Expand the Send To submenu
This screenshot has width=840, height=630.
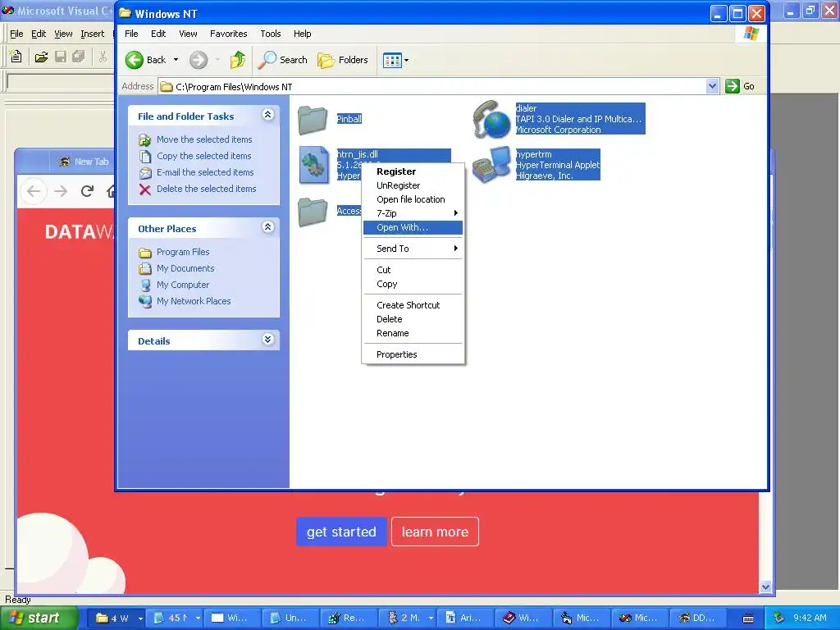(413, 249)
